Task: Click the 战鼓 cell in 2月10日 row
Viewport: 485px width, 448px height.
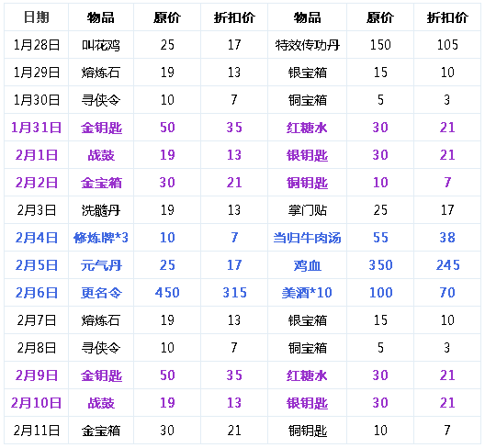Action: coord(101,402)
